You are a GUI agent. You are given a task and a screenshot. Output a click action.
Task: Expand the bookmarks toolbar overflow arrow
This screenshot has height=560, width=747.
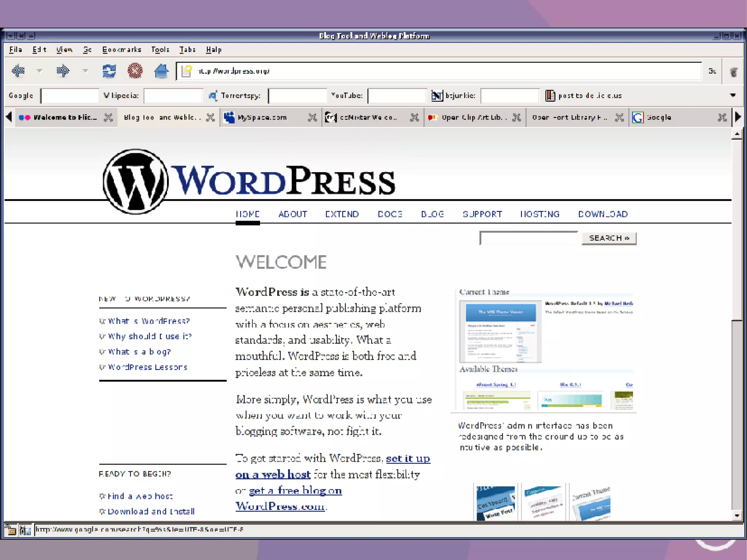coord(732,95)
